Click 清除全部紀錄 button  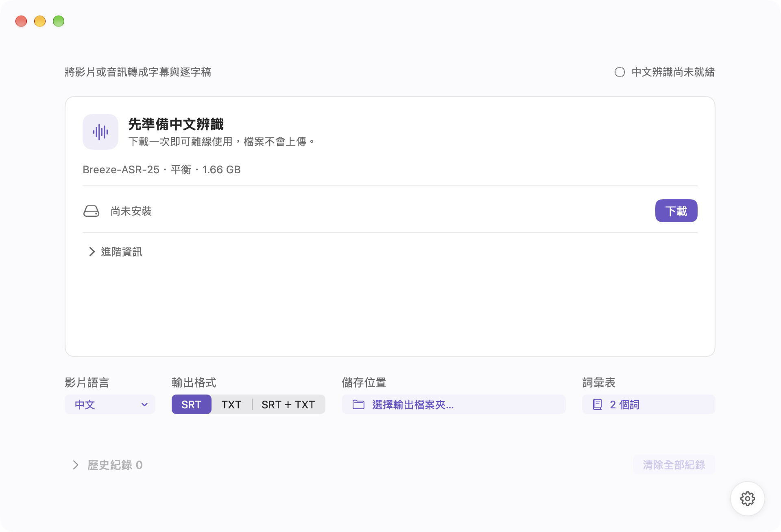(674, 464)
